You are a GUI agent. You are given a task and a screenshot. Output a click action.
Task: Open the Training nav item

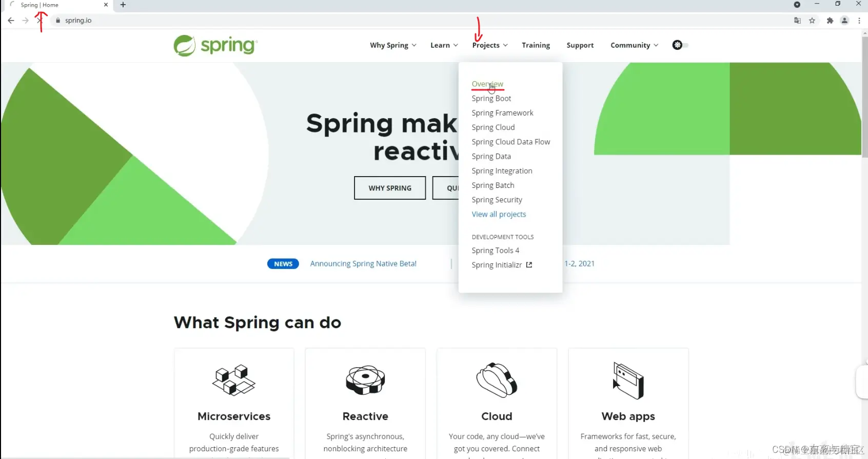[536, 45]
